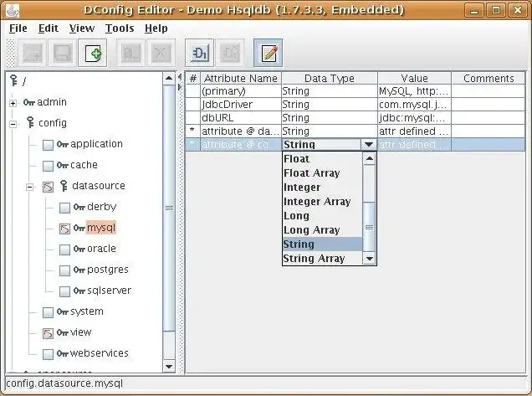Click the key icon beside datasource
Viewport: 532px width, 396px height.
[64, 186]
